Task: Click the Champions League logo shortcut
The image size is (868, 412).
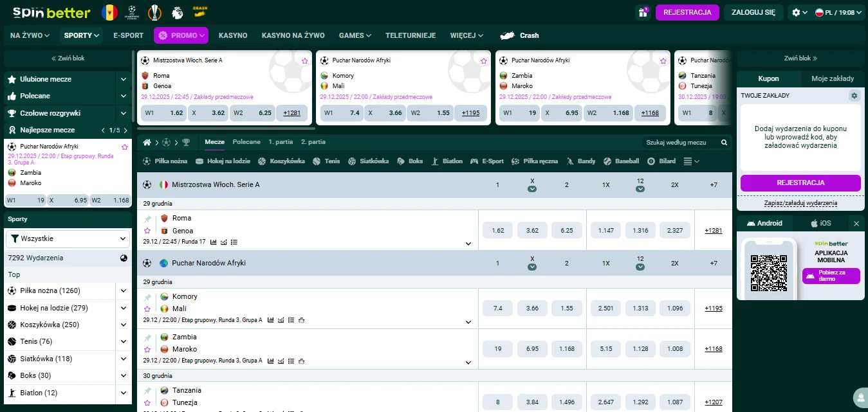Action: pyautogui.click(x=132, y=12)
